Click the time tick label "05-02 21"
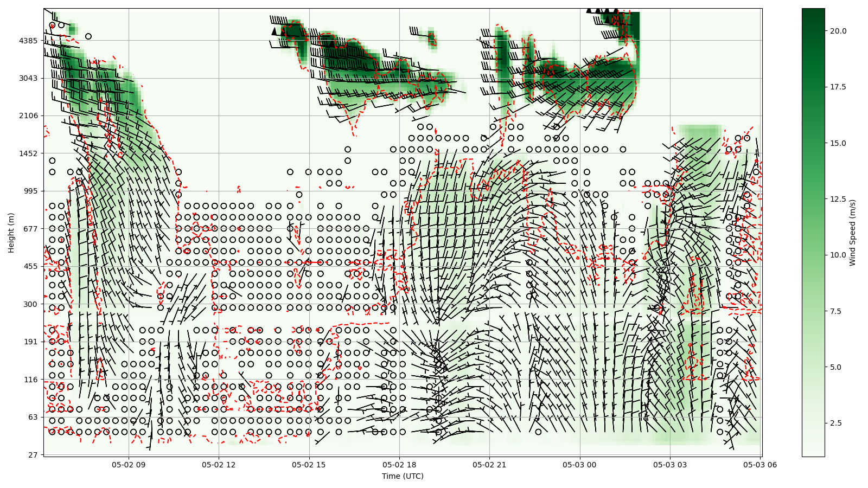 (489, 464)
